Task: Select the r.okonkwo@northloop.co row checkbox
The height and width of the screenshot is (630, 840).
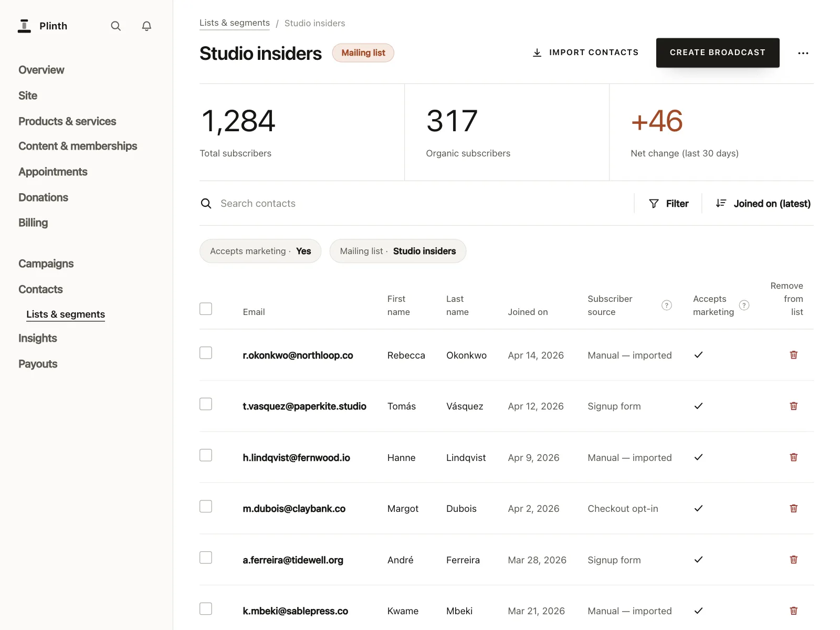Action: [206, 353]
